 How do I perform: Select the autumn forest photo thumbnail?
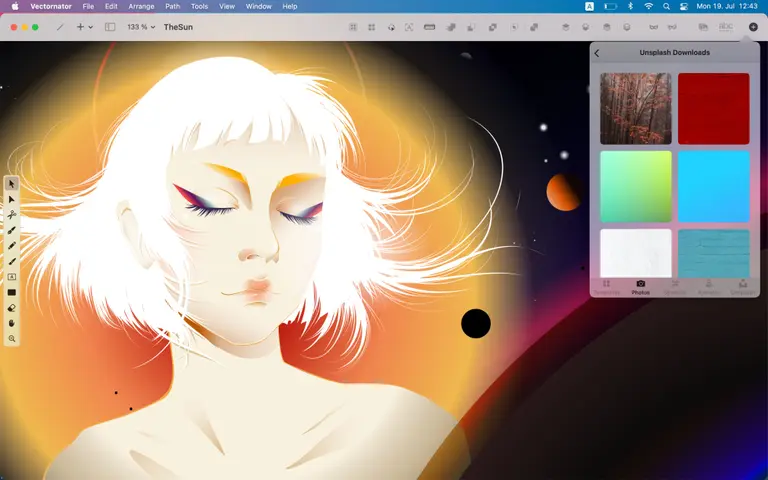click(636, 109)
